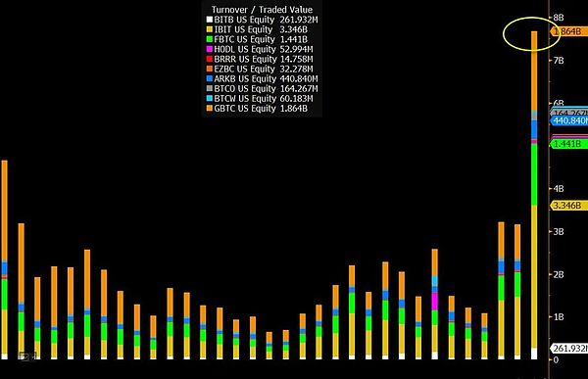588x379 pixels.
Task: Click the white BITB segment of the tallest bar
Action: [534, 354]
